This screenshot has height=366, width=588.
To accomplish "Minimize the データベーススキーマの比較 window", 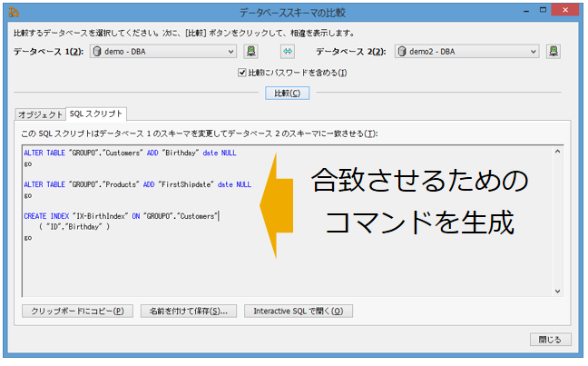I will [526, 11].
